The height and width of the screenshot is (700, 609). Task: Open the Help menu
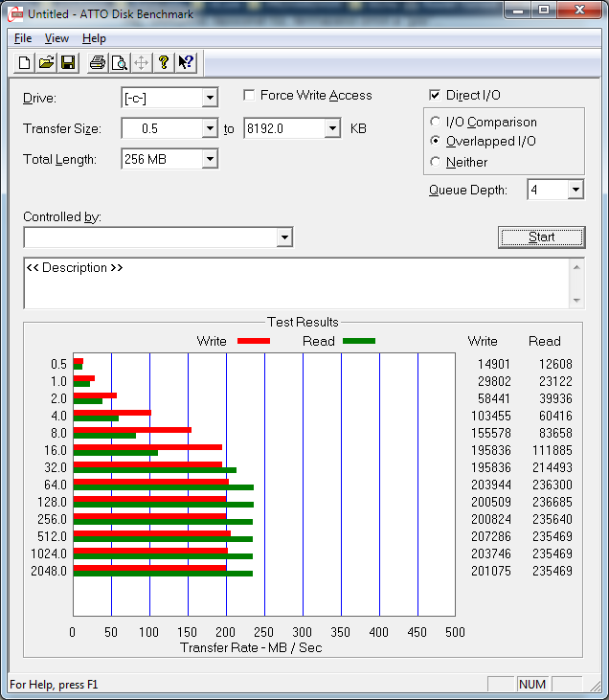[94, 38]
